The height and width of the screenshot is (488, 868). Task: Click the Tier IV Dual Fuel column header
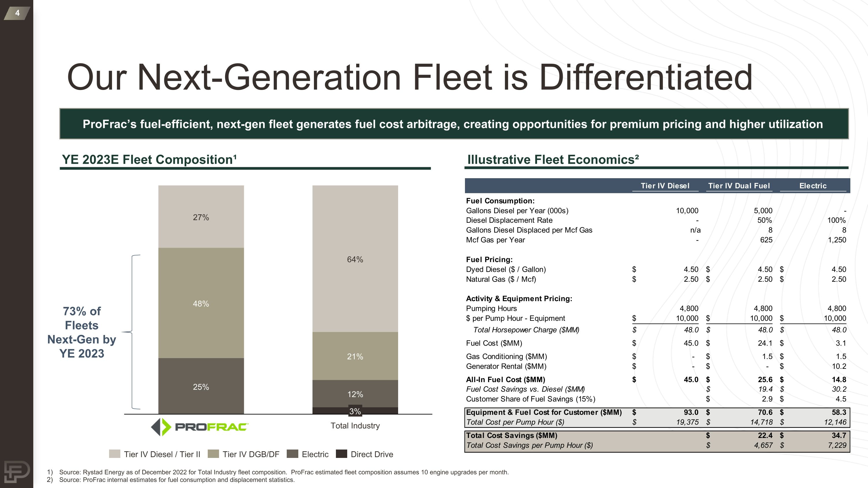coord(739,186)
